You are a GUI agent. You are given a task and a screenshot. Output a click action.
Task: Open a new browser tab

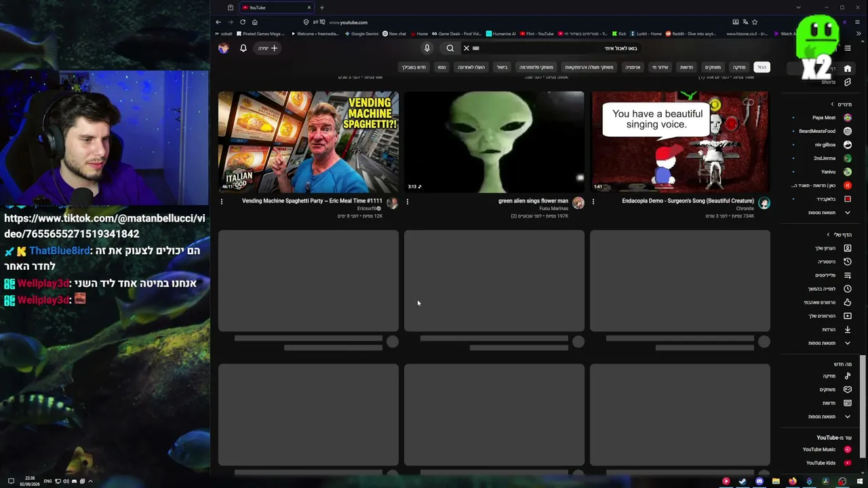point(322,7)
